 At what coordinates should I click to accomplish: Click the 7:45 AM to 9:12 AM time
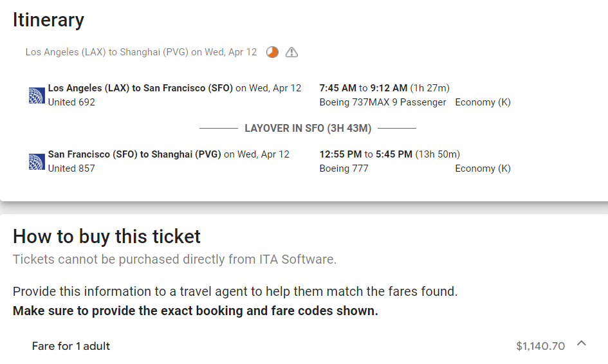[x=363, y=88]
